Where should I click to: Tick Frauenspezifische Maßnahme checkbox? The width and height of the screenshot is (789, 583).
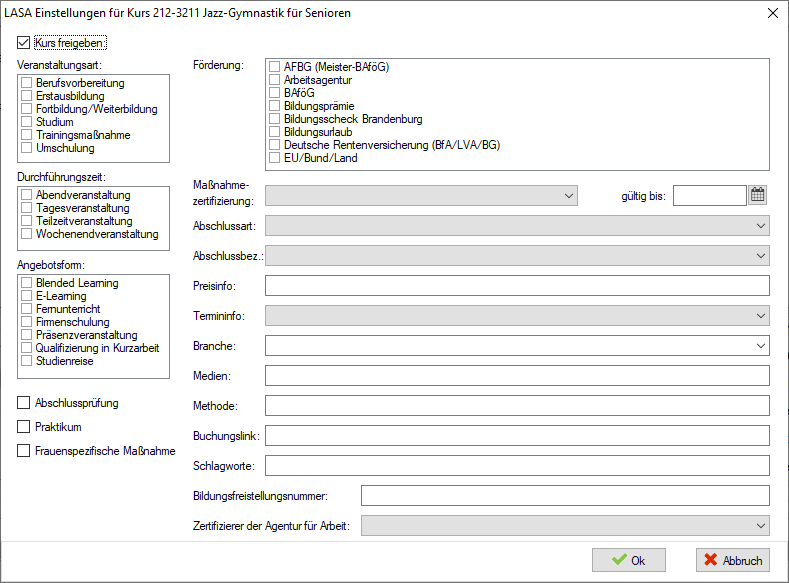point(24,451)
